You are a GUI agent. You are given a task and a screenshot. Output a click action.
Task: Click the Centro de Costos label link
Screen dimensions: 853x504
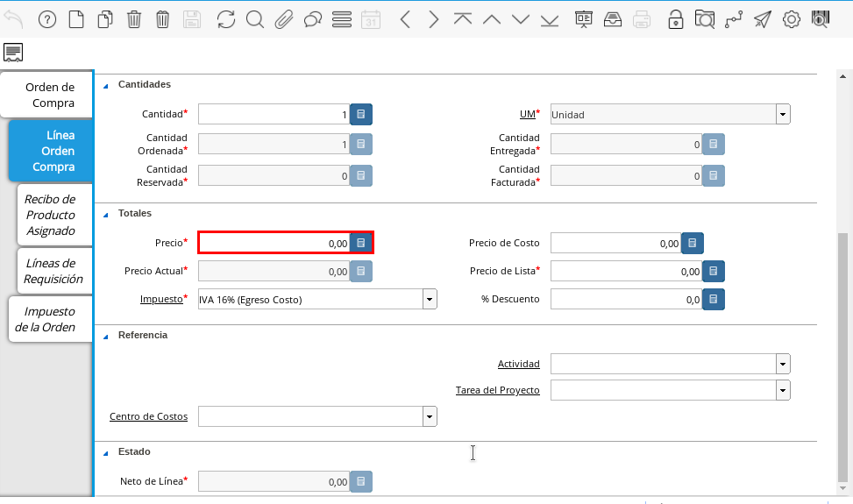(148, 416)
